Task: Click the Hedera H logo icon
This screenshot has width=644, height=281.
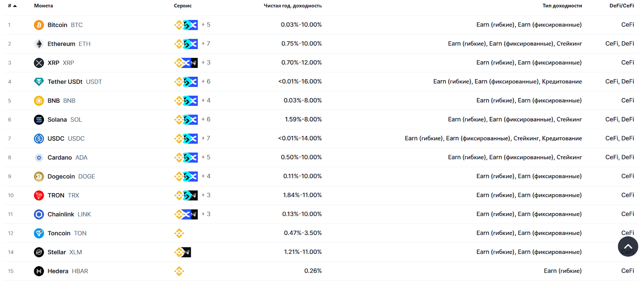Action: pyautogui.click(x=39, y=271)
